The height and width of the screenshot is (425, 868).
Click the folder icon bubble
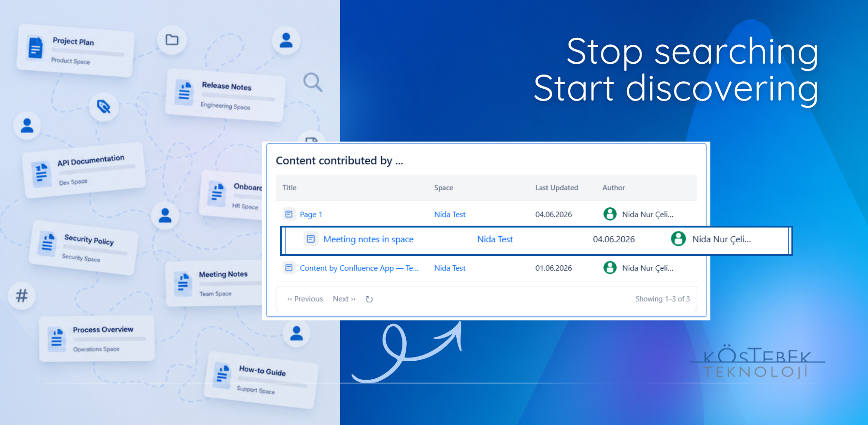(x=172, y=40)
